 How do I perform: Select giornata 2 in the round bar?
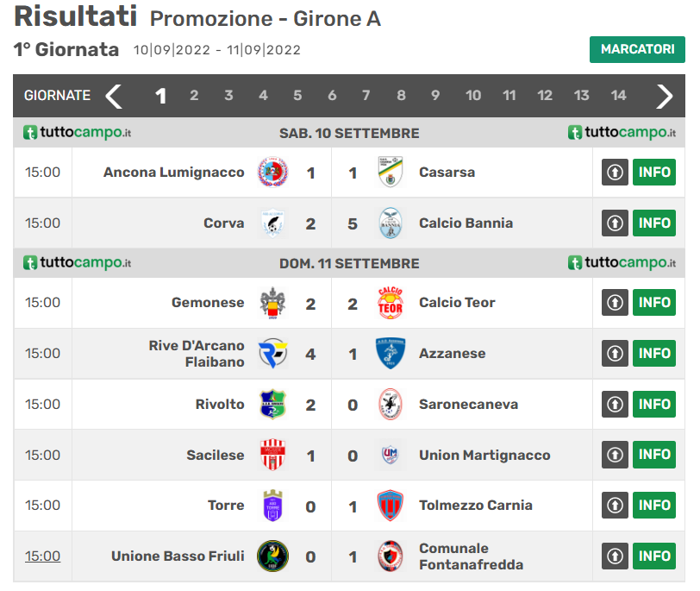pyautogui.click(x=194, y=96)
